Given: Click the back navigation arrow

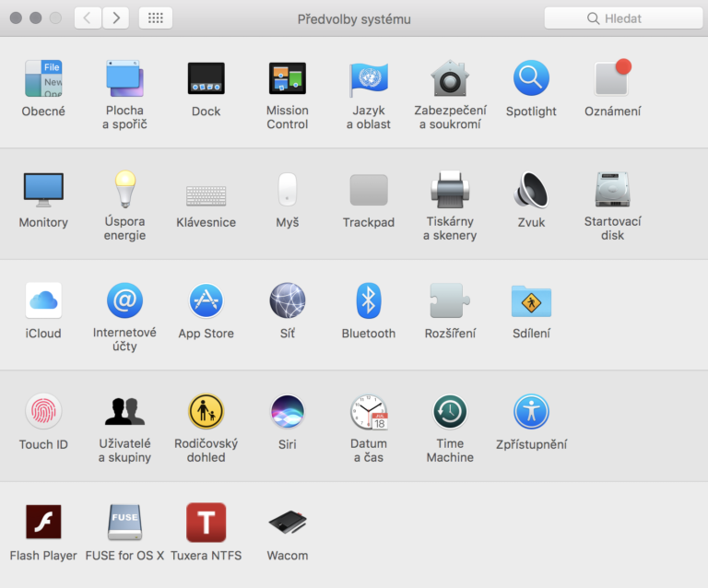Looking at the screenshot, I should 88,18.
